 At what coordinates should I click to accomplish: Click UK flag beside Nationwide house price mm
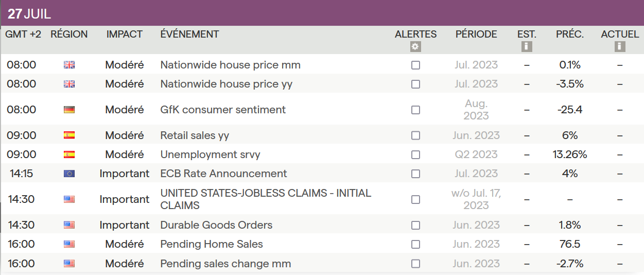69,65
